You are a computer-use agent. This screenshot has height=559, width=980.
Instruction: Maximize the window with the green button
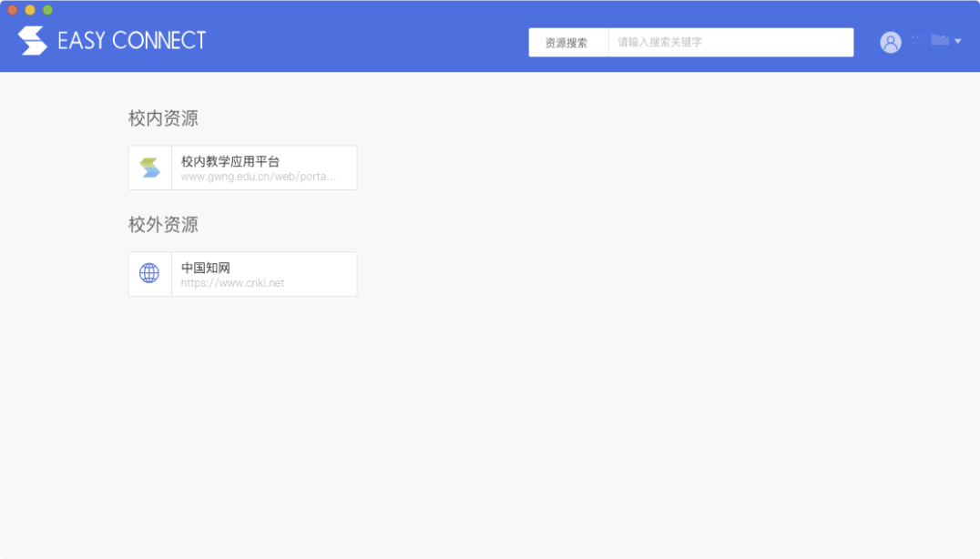tap(47, 10)
